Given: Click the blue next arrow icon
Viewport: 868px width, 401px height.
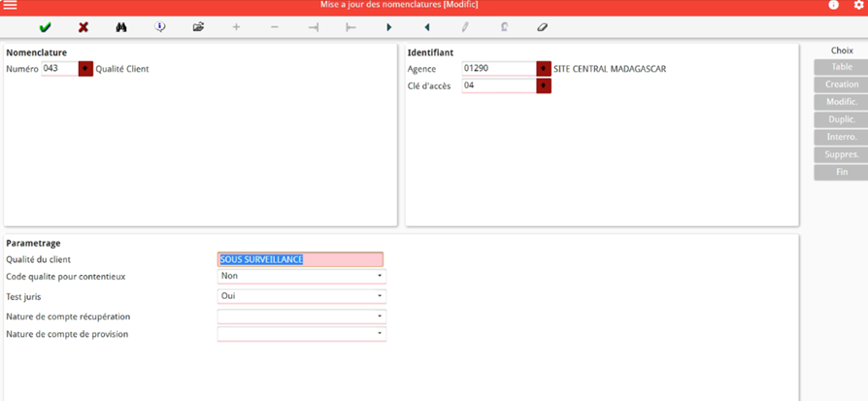Looking at the screenshot, I should 389,27.
